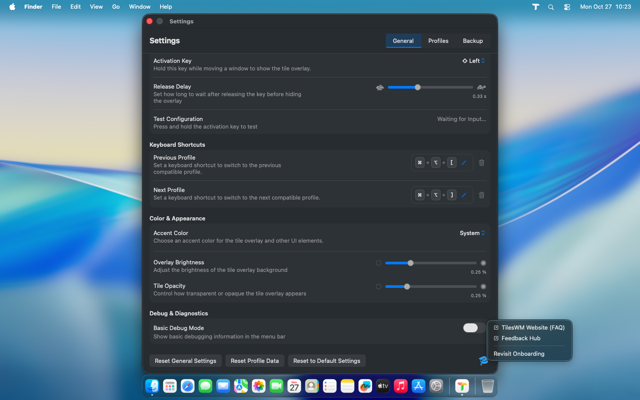Open Launchpad from the Dock
The height and width of the screenshot is (400, 640).
coord(170,386)
